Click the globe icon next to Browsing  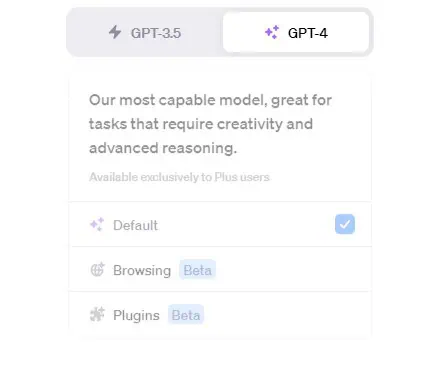(x=98, y=269)
